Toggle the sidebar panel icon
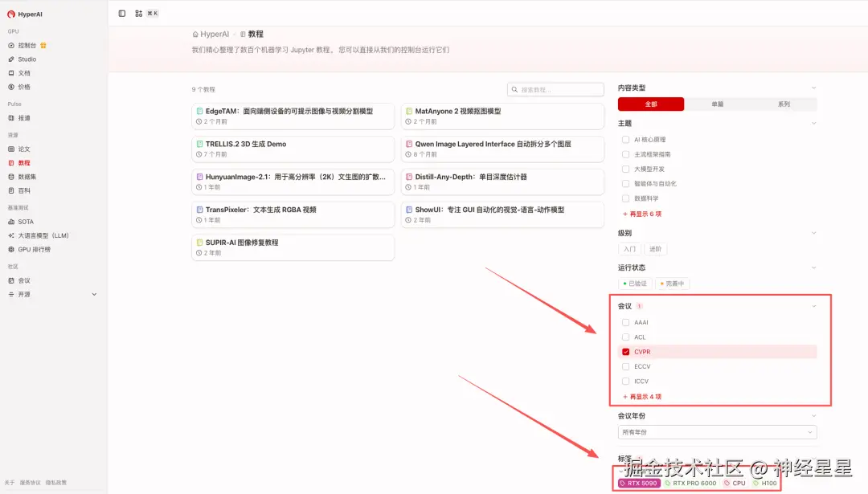 click(122, 14)
